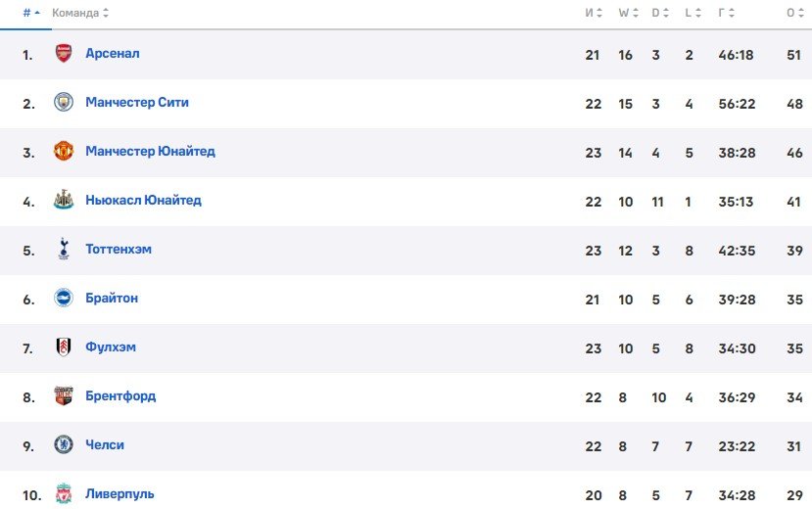Screen dimensions: 812x509
Task: Click the Newcastle United crest icon
Action: pyautogui.click(x=64, y=201)
